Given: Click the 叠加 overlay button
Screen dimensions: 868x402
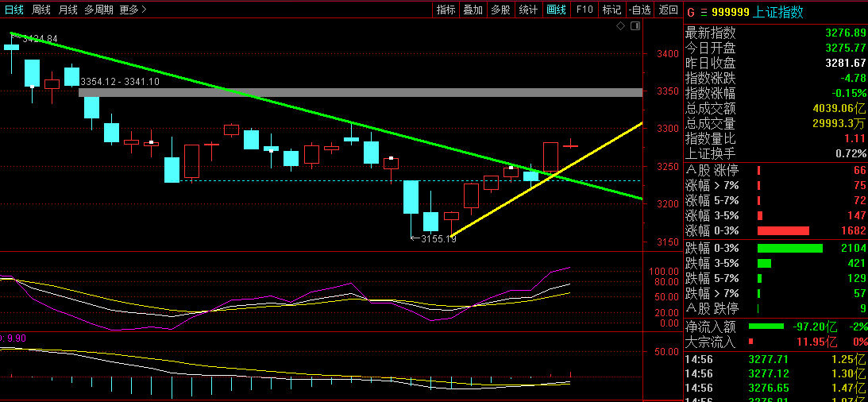Looking at the screenshot, I should click(x=473, y=10).
